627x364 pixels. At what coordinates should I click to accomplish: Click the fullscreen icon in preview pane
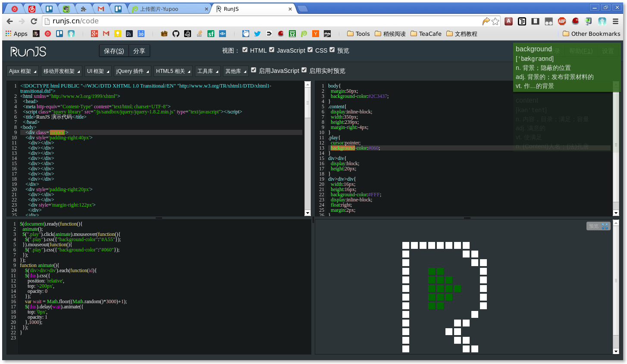(x=605, y=226)
